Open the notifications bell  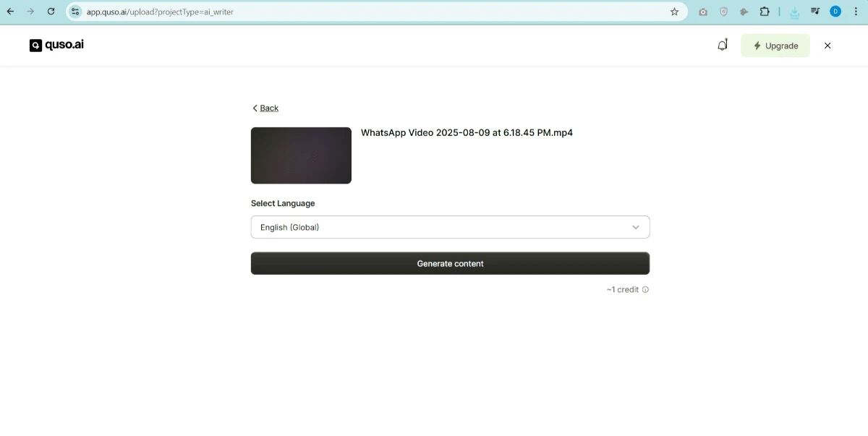pos(722,44)
